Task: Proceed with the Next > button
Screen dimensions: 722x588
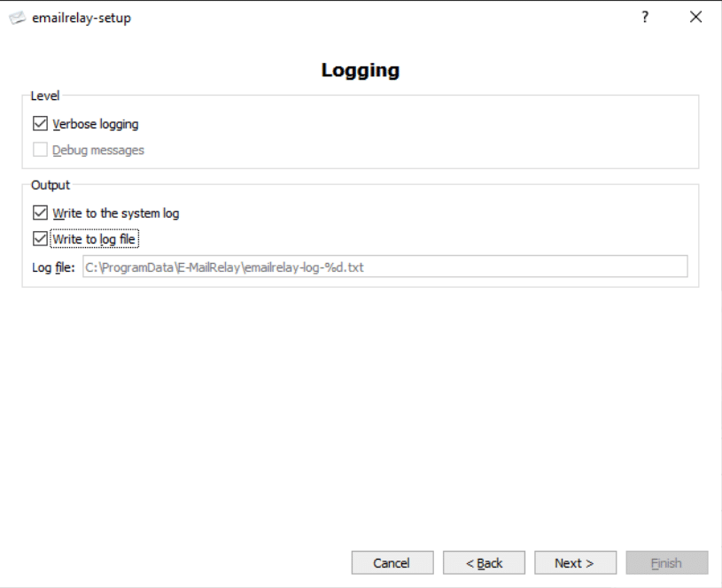Action: [575, 562]
